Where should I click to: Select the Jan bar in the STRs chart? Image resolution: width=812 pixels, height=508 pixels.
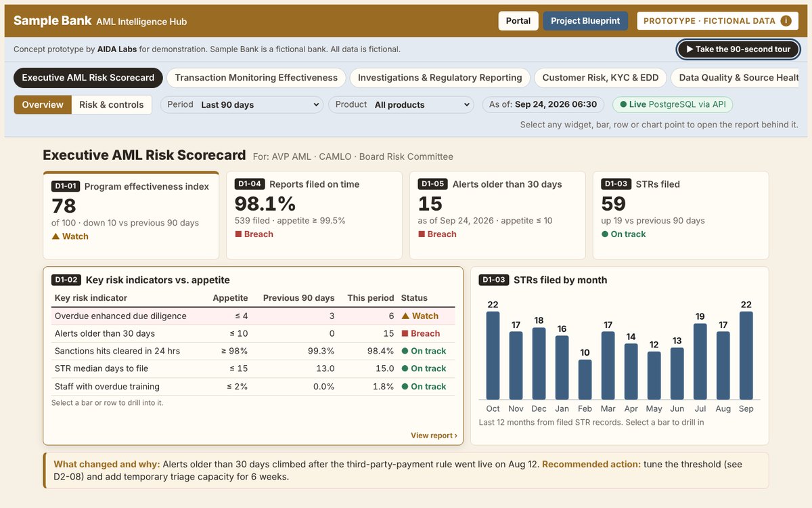click(x=562, y=368)
